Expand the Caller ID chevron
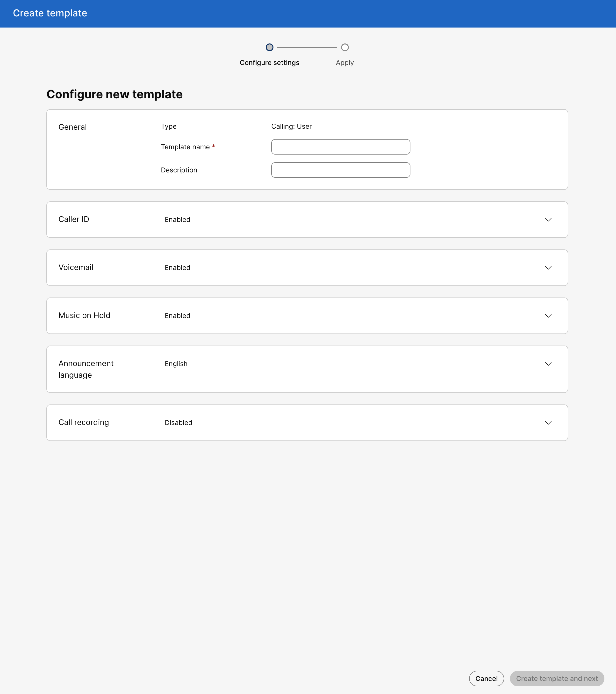The height and width of the screenshot is (694, 616). coord(548,220)
